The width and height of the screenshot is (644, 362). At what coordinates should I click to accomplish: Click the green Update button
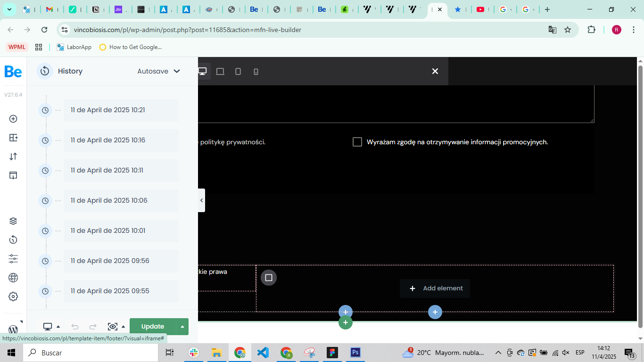click(153, 327)
